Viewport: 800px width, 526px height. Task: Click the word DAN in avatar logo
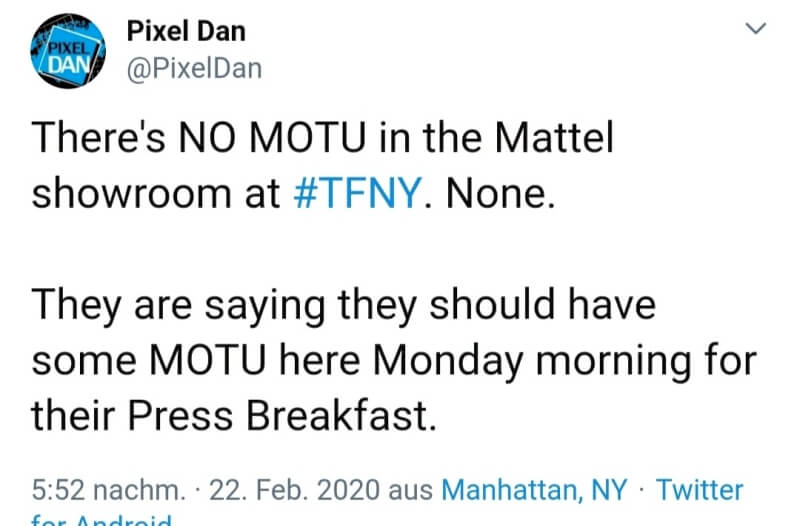click(70, 65)
